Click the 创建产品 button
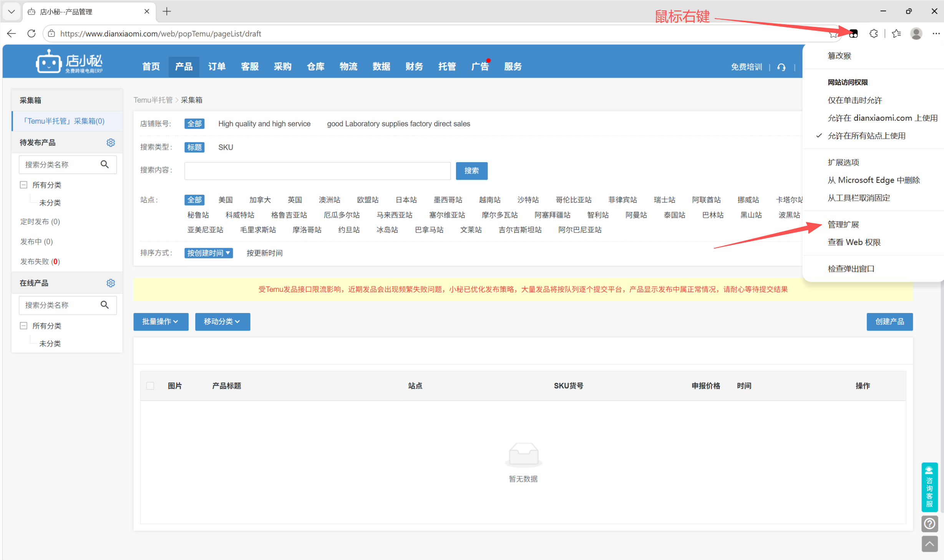The width and height of the screenshot is (944, 560). coord(889,321)
